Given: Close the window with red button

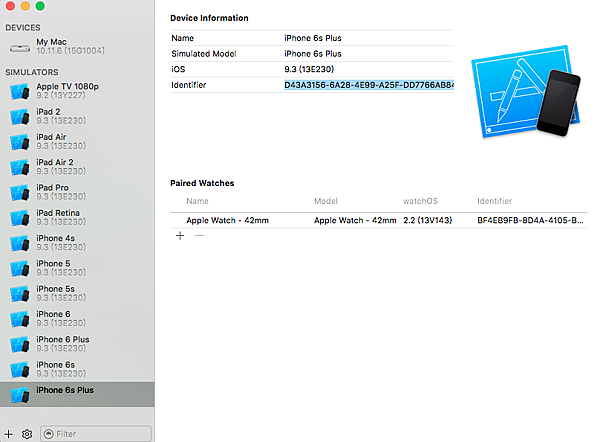Looking at the screenshot, I should click(x=10, y=5).
